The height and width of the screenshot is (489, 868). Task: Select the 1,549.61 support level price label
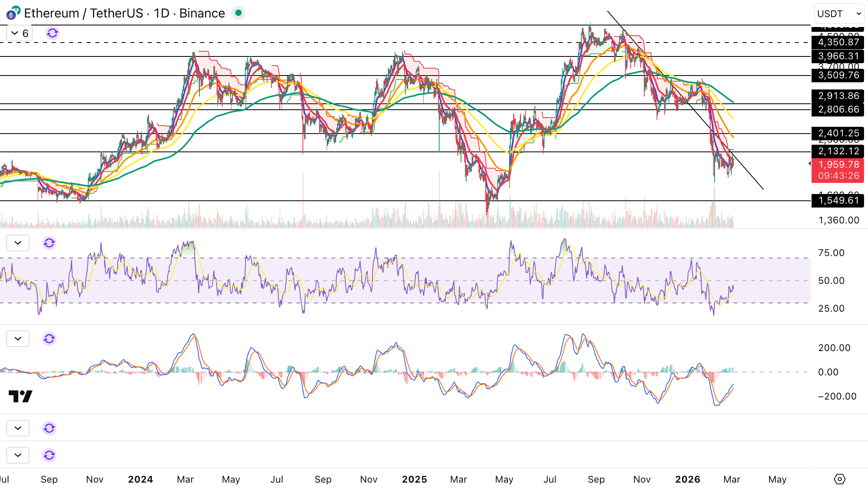coord(838,200)
